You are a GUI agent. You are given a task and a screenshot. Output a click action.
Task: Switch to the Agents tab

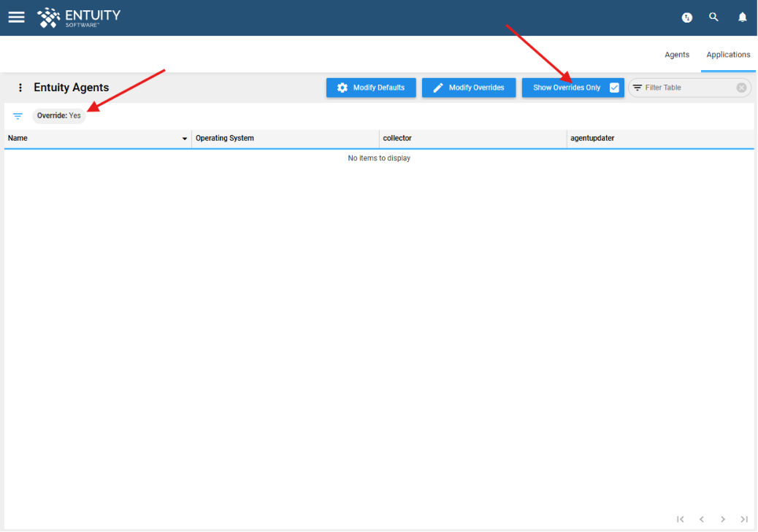(677, 55)
